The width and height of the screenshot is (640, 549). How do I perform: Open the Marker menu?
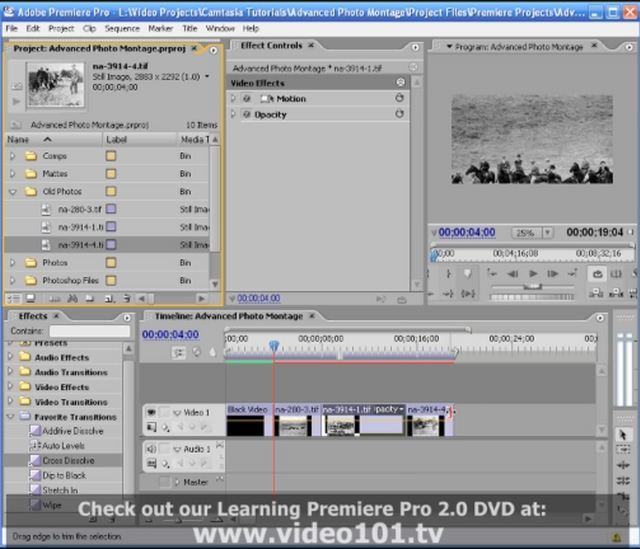click(x=160, y=29)
